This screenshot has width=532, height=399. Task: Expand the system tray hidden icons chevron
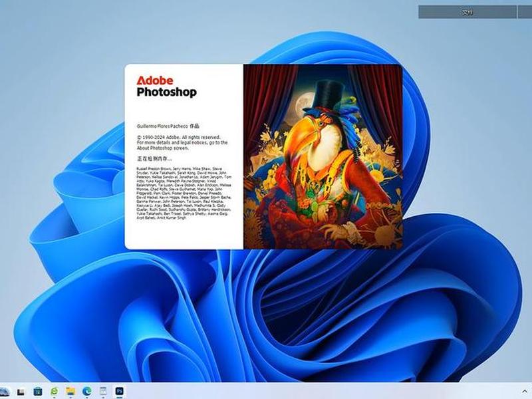(525, 392)
